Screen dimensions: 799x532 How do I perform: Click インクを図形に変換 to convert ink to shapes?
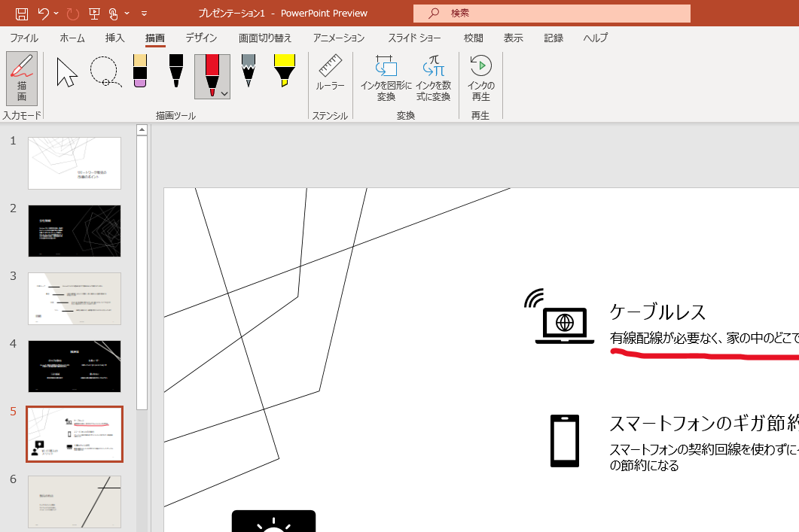coord(386,79)
